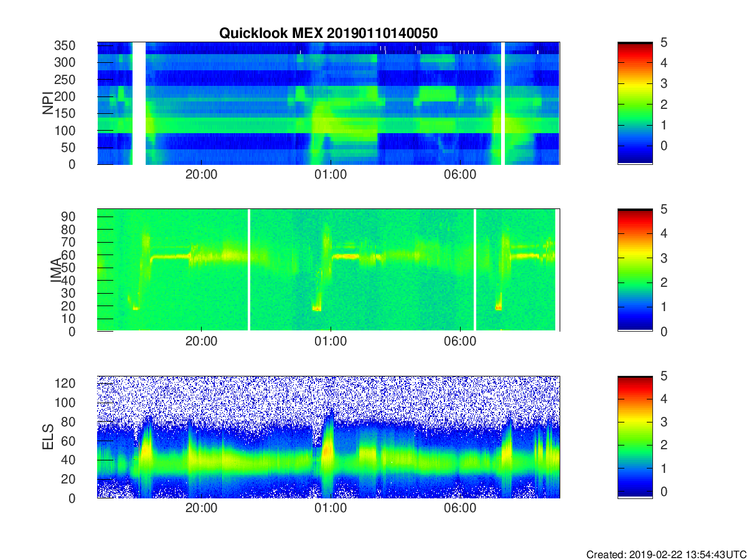The height and width of the screenshot is (560, 747).
Task: Click inside the ELS spectrogram plot
Action: [x=328, y=437]
